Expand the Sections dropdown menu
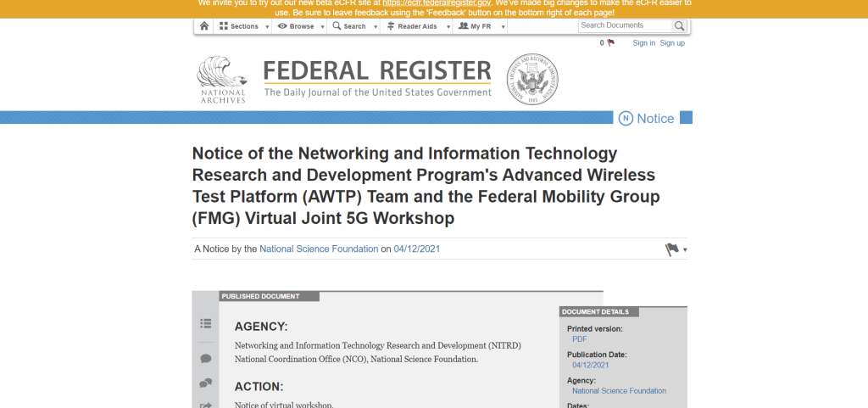The image size is (868, 408). 242,26
